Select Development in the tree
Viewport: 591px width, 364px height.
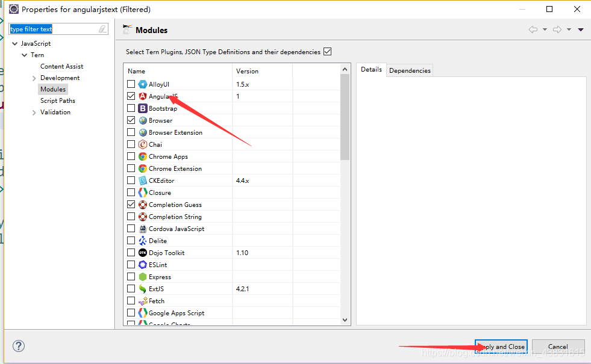pyautogui.click(x=60, y=78)
